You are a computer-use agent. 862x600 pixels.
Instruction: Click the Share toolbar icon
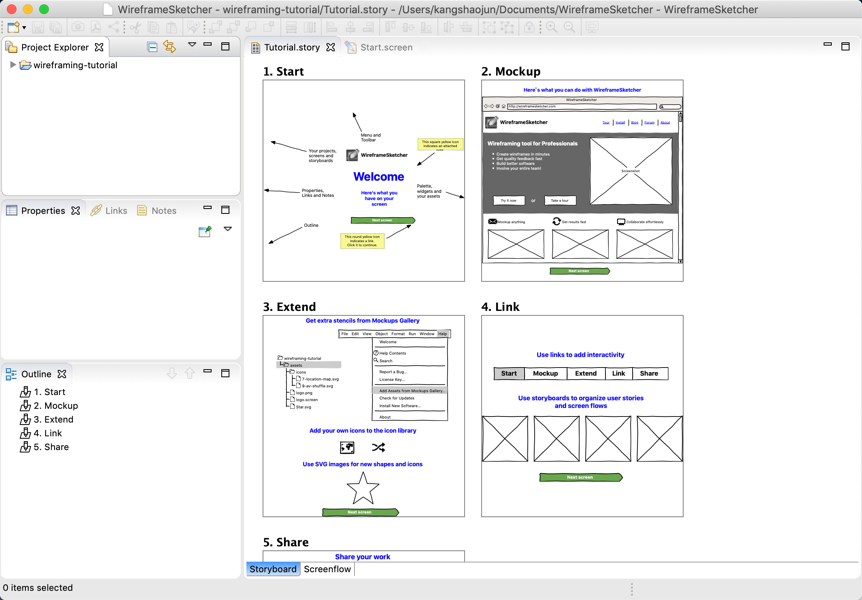coord(113,27)
